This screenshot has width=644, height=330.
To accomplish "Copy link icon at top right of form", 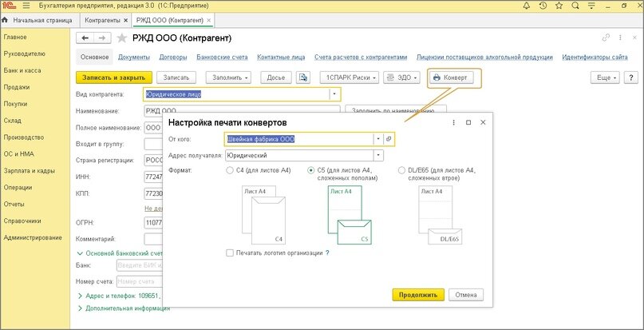I will coord(606,38).
